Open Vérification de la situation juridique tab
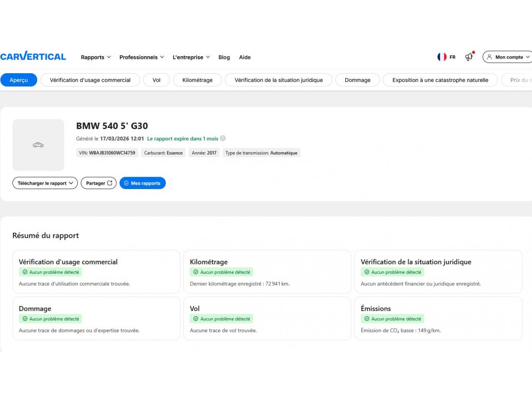 pos(278,80)
